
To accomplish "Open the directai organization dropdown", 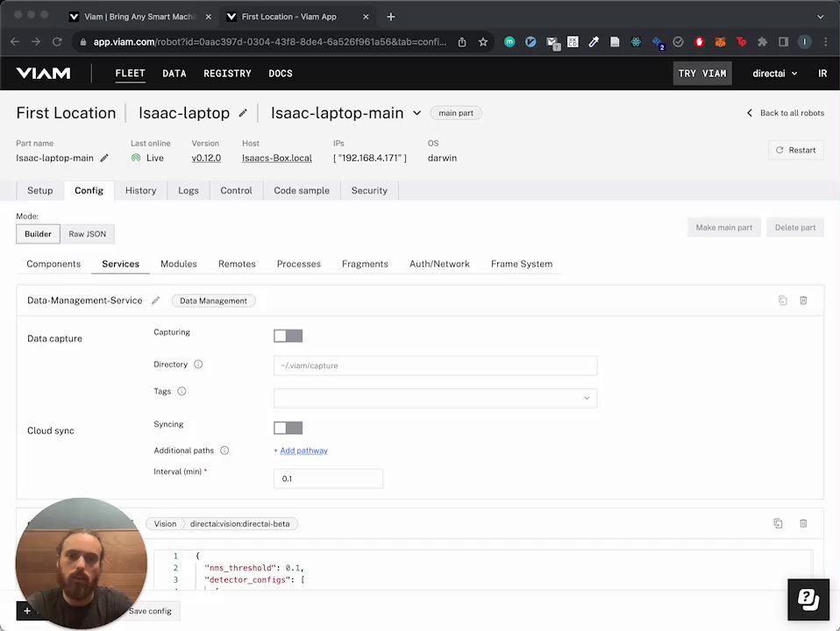I will pos(774,74).
